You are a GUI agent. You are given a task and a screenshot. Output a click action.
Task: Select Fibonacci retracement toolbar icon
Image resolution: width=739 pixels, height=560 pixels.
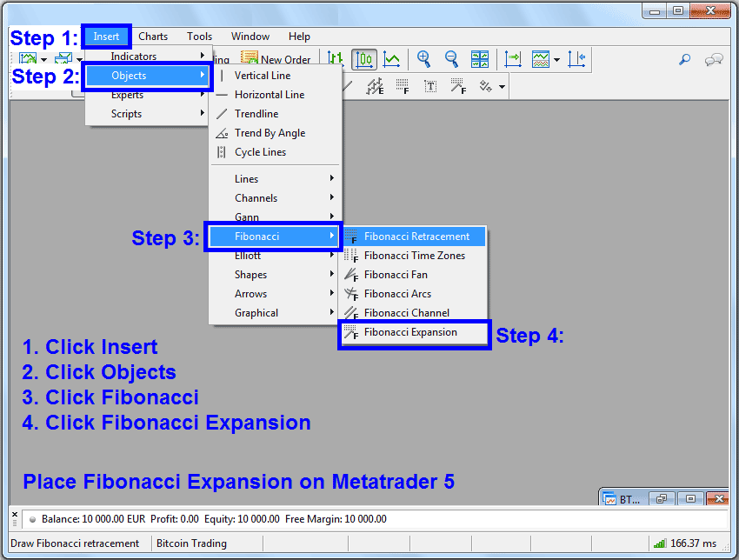402,86
